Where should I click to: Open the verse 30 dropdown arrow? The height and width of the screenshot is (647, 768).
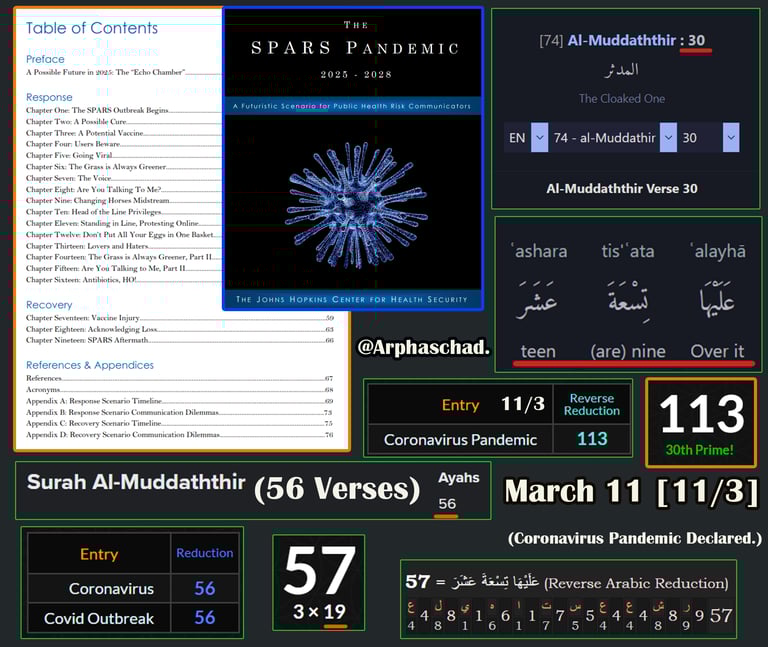coord(731,138)
